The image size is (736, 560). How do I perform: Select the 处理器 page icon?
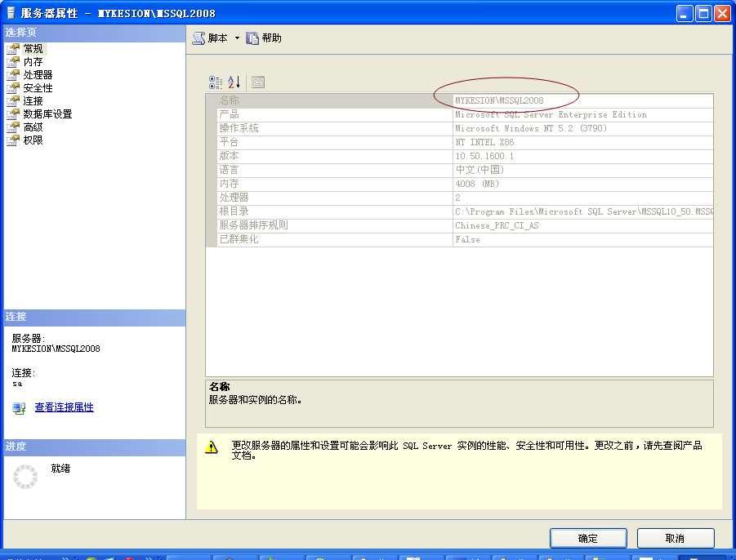pos(35,73)
